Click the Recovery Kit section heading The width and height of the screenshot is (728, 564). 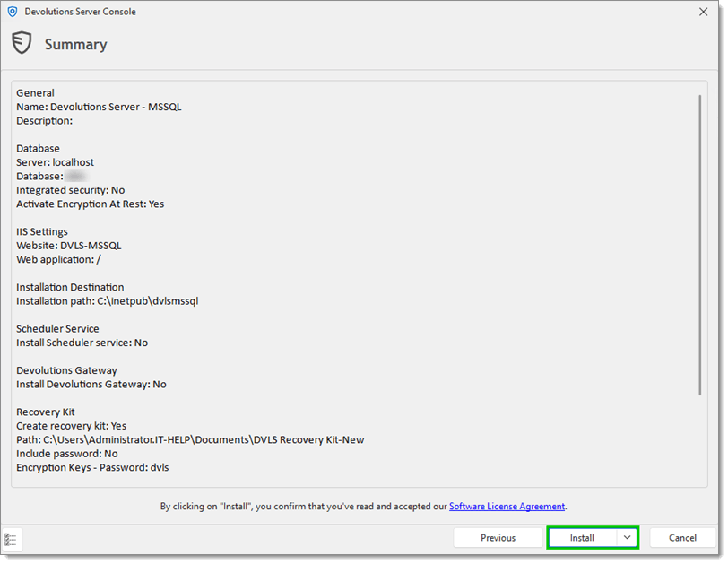pos(45,412)
